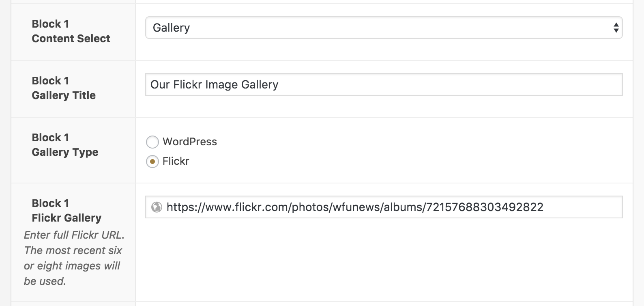The height and width of the screenshot is (306, 644).
Task: Click empty space right of the Flickr URL
Action: 582,207
